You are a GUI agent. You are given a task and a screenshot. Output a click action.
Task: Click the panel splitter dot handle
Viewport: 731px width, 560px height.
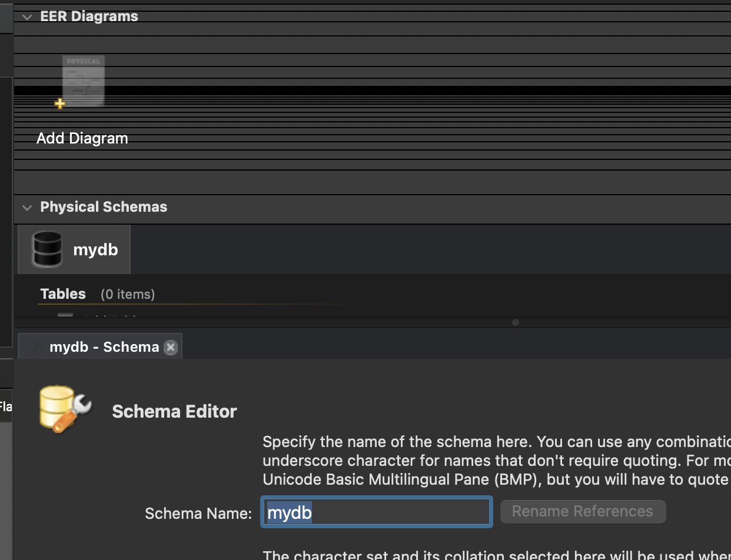516,322
